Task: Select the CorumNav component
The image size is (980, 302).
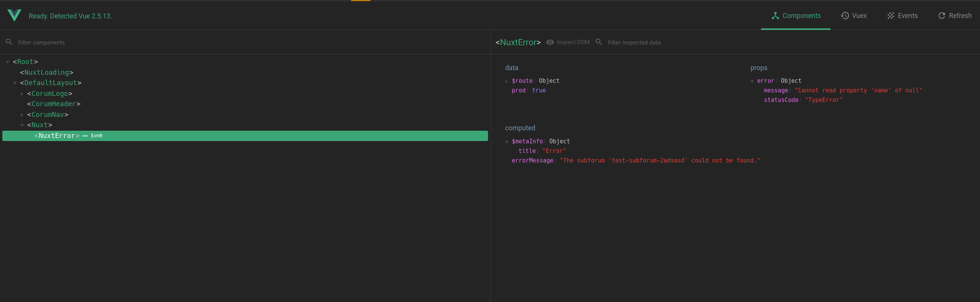Action: tap(48, 115)
